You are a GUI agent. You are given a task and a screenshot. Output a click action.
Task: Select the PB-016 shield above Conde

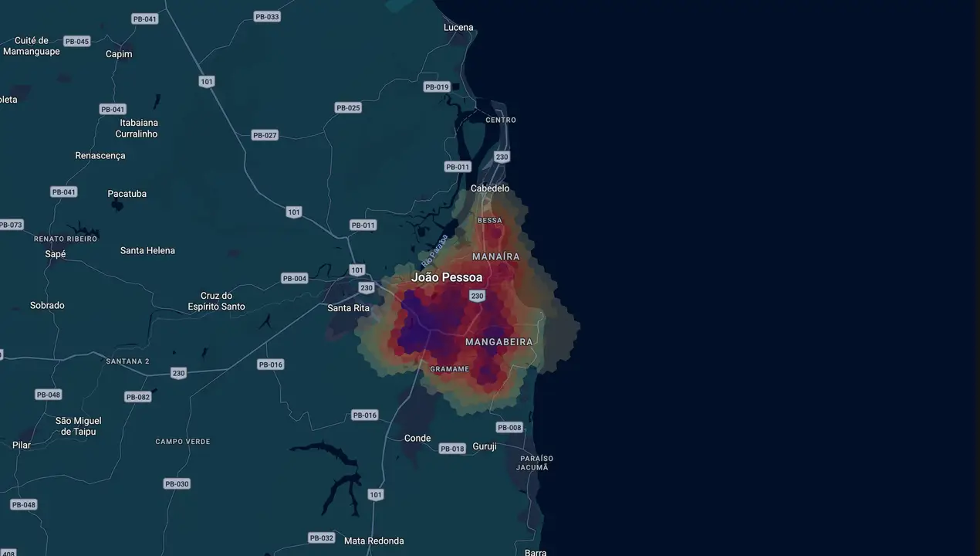coord(365,415)
